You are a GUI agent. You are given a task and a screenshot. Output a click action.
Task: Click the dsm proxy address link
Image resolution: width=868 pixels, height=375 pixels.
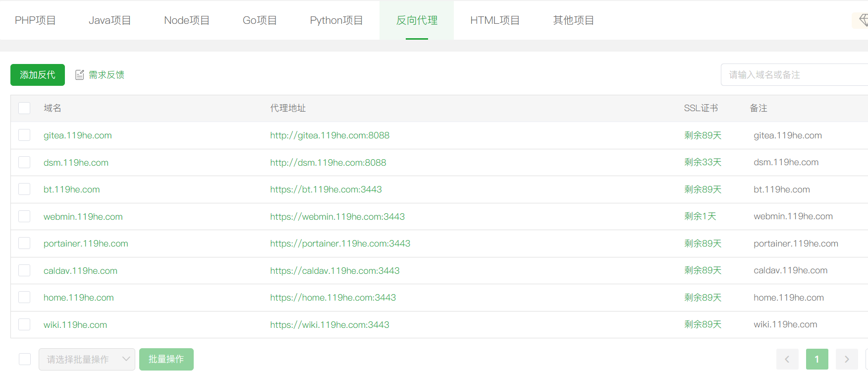(x=328, y=163)
